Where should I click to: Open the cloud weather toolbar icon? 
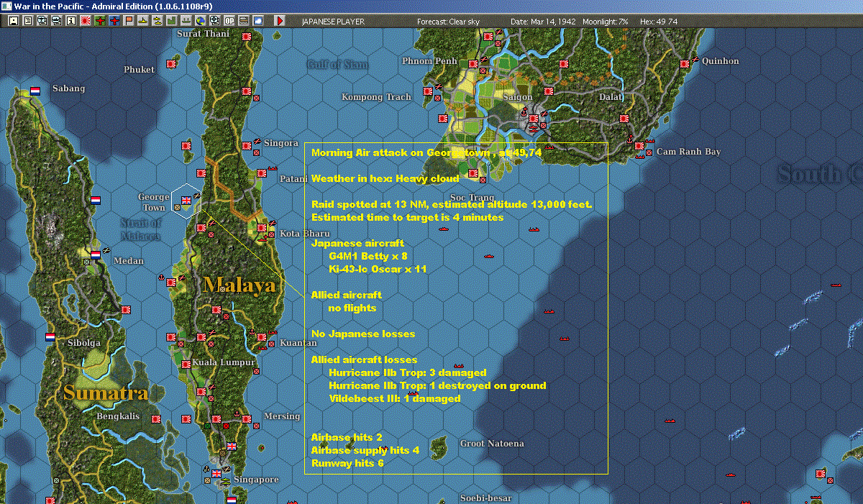pos(257,21)
